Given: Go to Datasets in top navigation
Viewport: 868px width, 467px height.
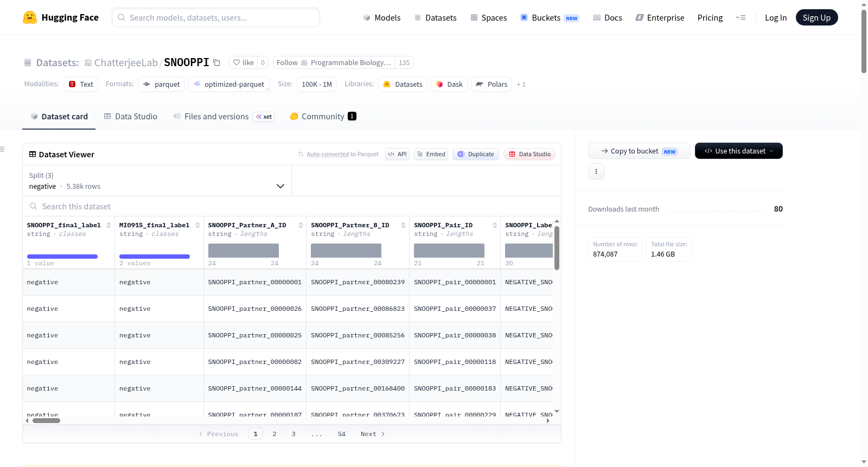Looking at the screenshot, I should coord(436,17).
